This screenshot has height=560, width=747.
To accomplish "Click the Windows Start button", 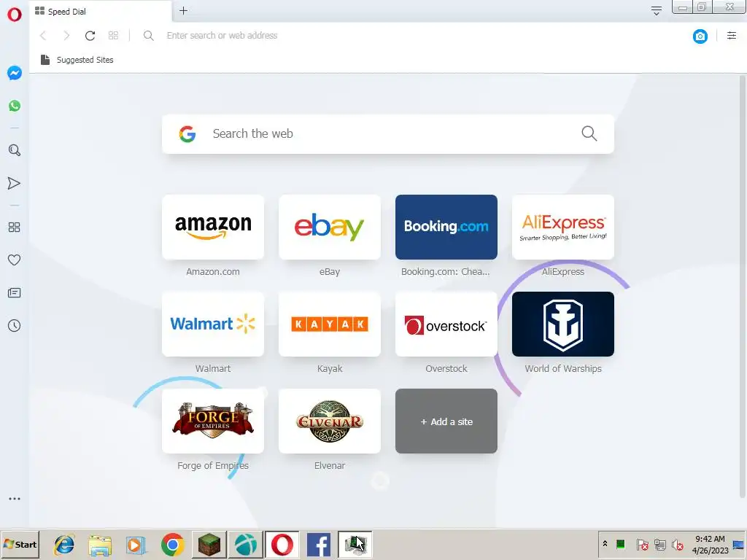I will click(x=20, y=544).
